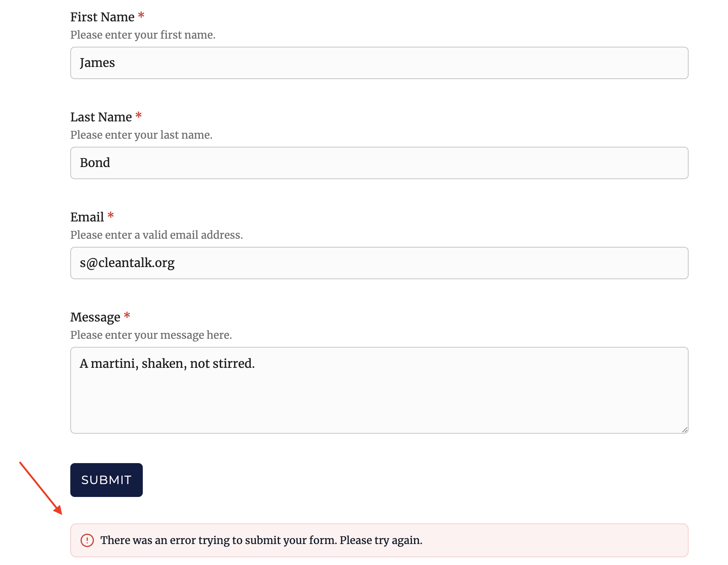The width and height of the screenshot is (728, 565).
Task: Click the red asterisk beside First Name
Action: [x=141, y=16]
